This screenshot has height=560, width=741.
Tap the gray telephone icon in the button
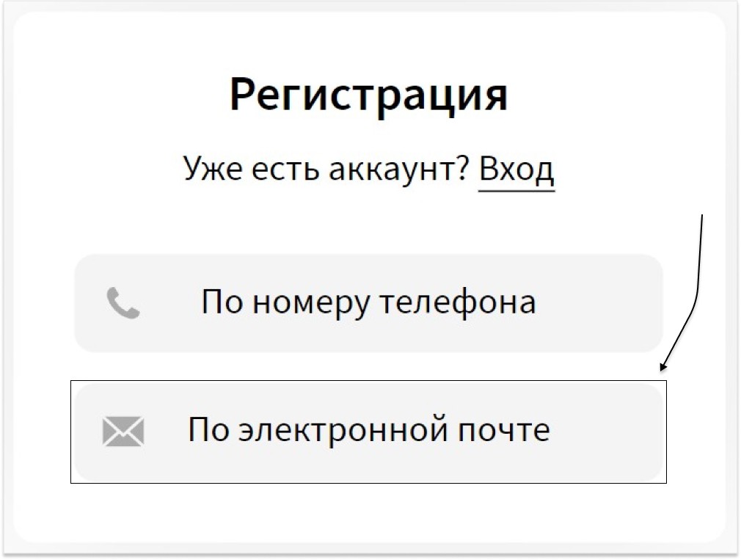click(123, 303)
